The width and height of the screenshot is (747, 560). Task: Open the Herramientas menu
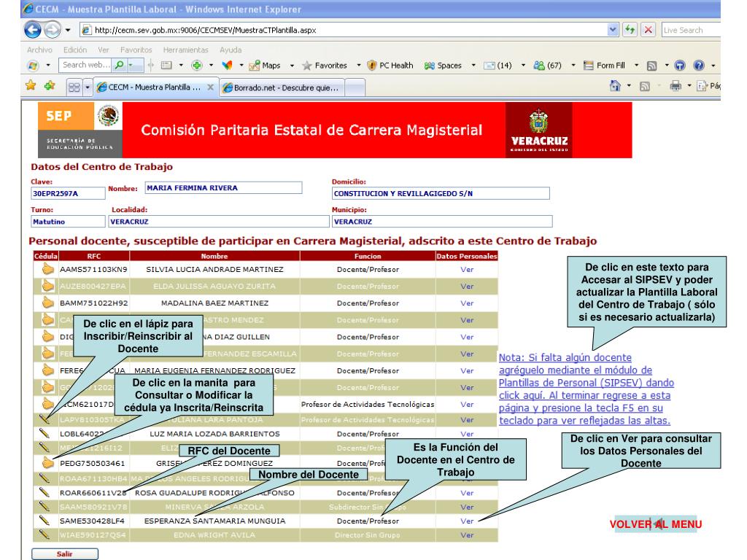186,50
